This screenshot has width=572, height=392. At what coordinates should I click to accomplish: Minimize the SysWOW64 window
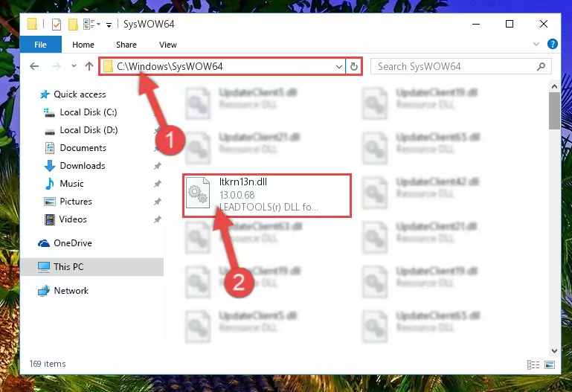476,24
